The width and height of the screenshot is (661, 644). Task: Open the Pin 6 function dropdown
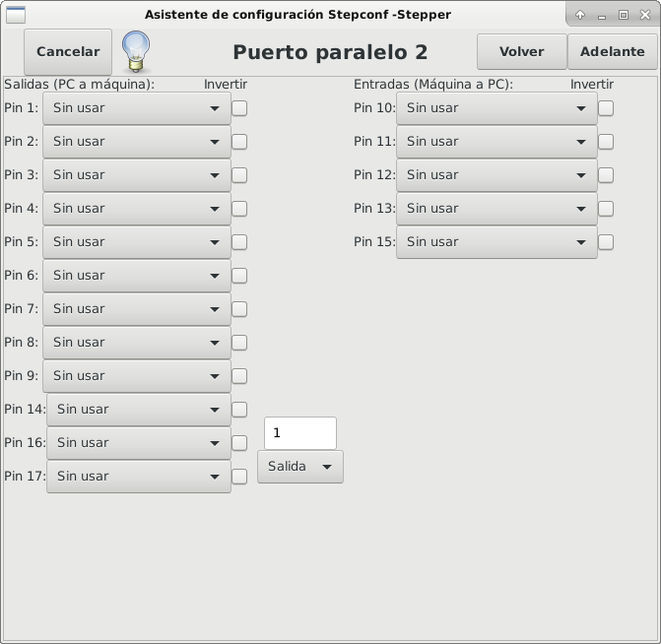point(137,276)
